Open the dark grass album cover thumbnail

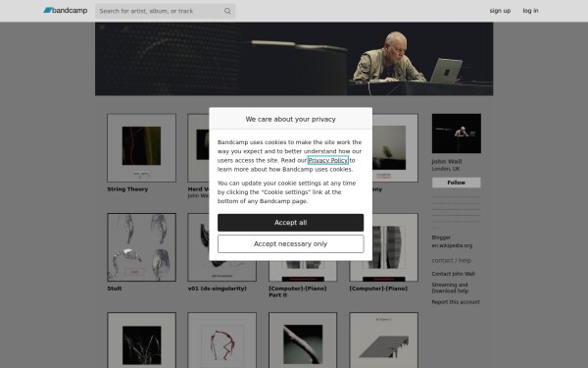click(x=141, y=341)
